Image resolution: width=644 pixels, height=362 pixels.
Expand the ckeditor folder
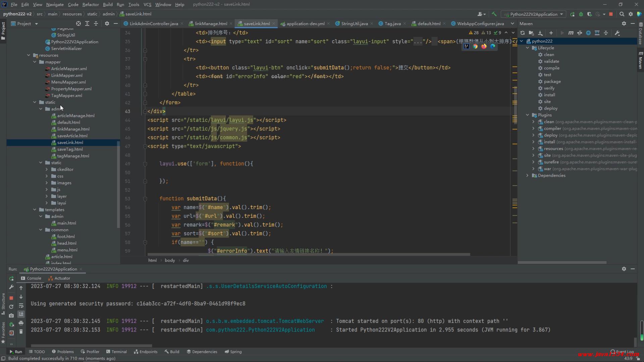click(47, 169)
